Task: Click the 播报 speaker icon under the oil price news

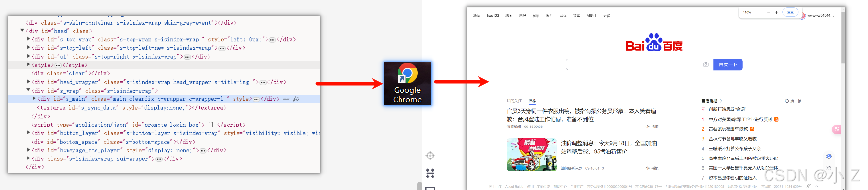Action: [647, 168]
